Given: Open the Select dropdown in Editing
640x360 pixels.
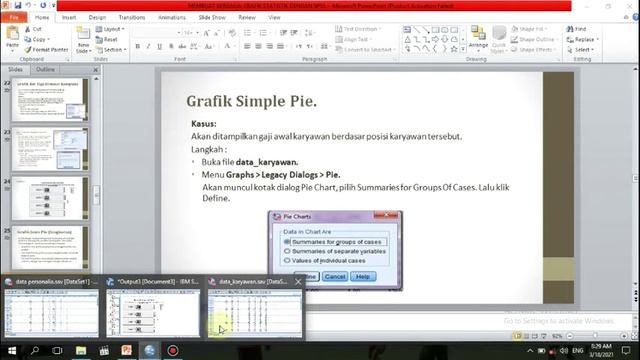Looking at the screenshot, I should coord(580,49).
